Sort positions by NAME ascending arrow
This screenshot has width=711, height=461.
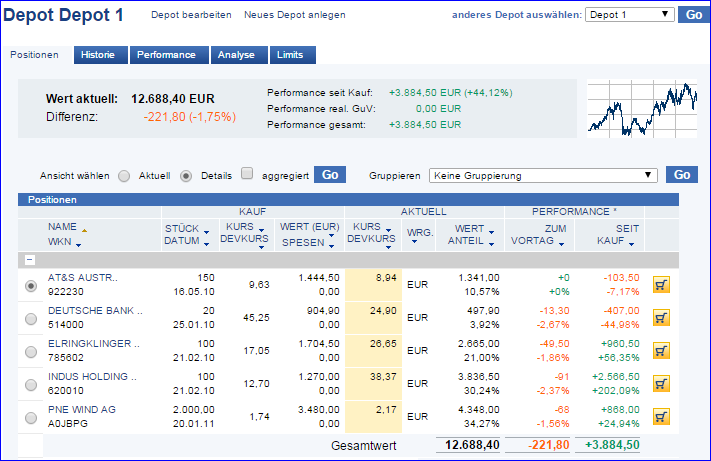(x=84, y=228)
